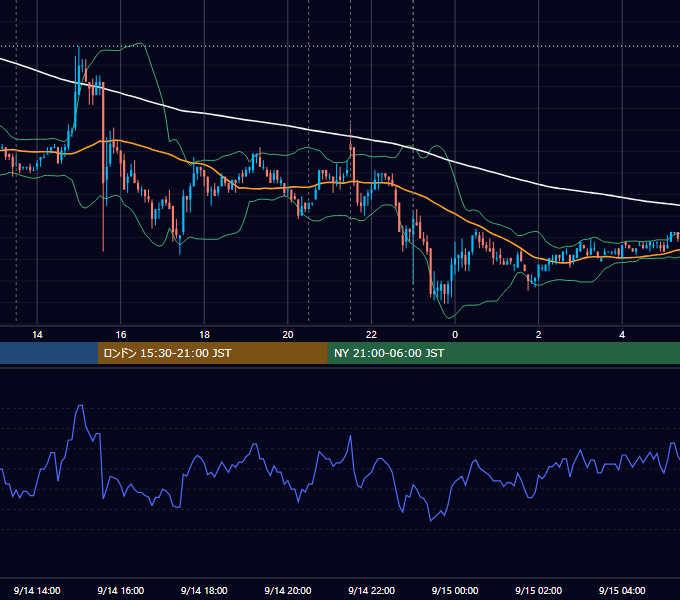Click hour label '18' on price chart axis
This screenshot has width=680, height=600.
click(204, 334)
